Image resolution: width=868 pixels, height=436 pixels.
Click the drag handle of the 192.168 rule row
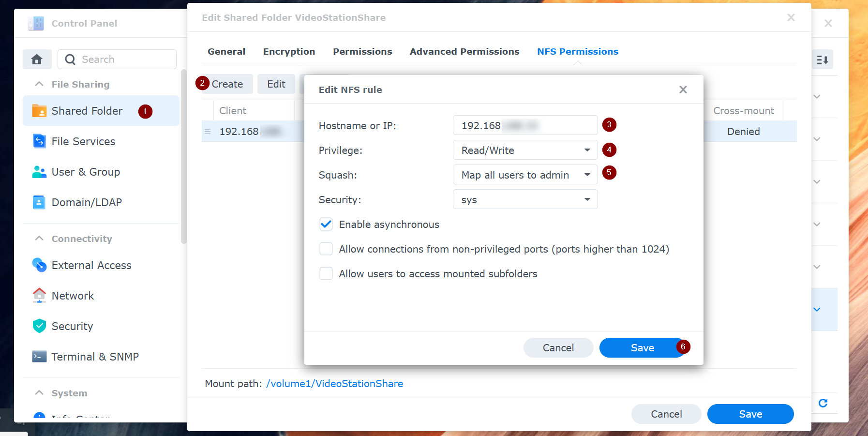pyautogui.click(x=208, y=132)
